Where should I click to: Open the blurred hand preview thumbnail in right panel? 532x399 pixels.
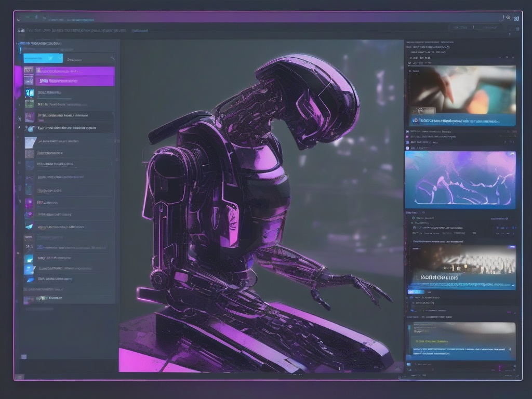462,90
